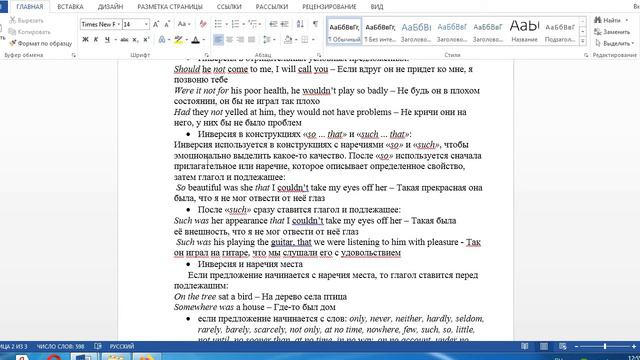Image resolution: width=640 pixels, height=360 pixels.
Task: Apply the Без интервала style
Action: coord(380,31)
